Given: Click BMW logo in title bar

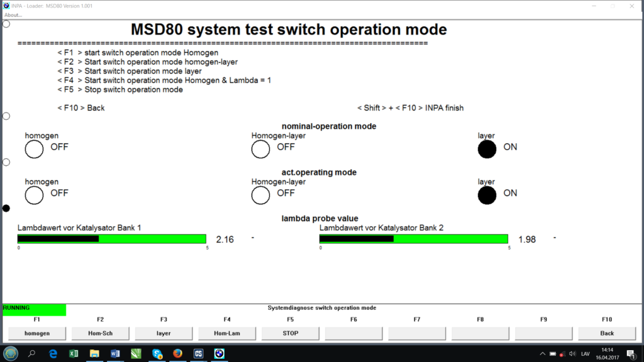Looking at the screenshot, I should [x=6, y=6].
